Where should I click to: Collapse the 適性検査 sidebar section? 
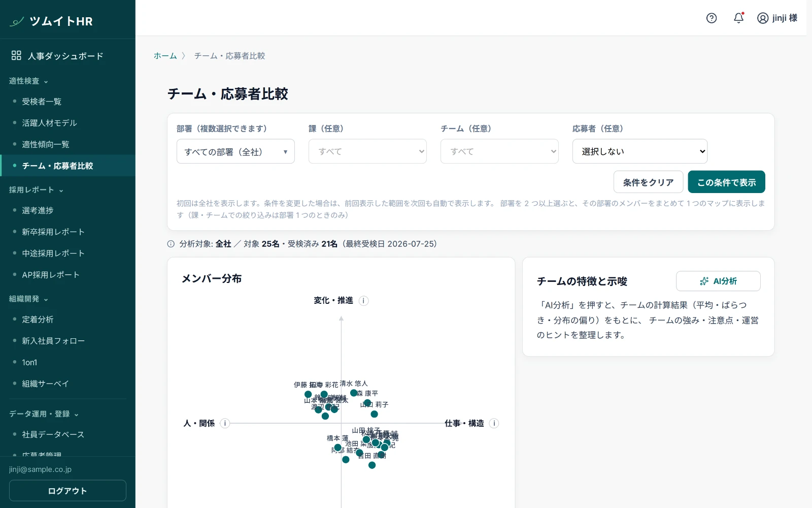[28, 81]
